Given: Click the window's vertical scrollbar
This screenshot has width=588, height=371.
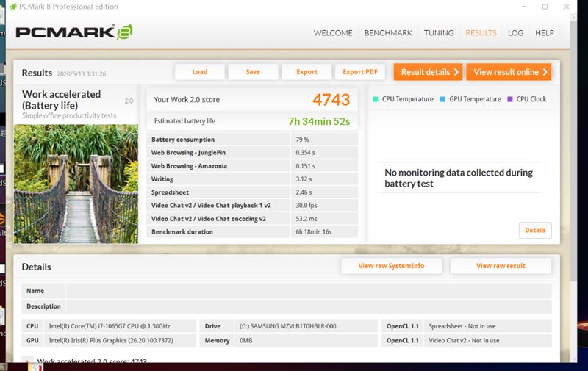Looking at the screenshot, I should [x=573, y=150].
